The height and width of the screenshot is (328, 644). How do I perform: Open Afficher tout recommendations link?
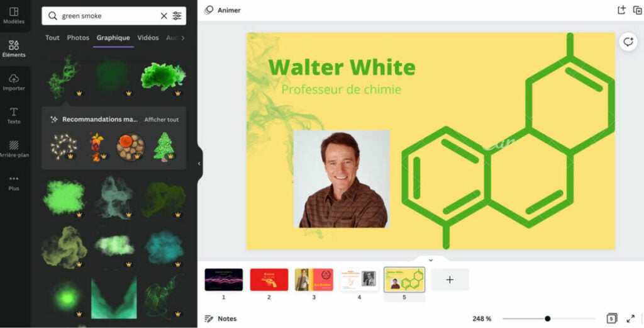pyautogui.click(x=162, y=120)
